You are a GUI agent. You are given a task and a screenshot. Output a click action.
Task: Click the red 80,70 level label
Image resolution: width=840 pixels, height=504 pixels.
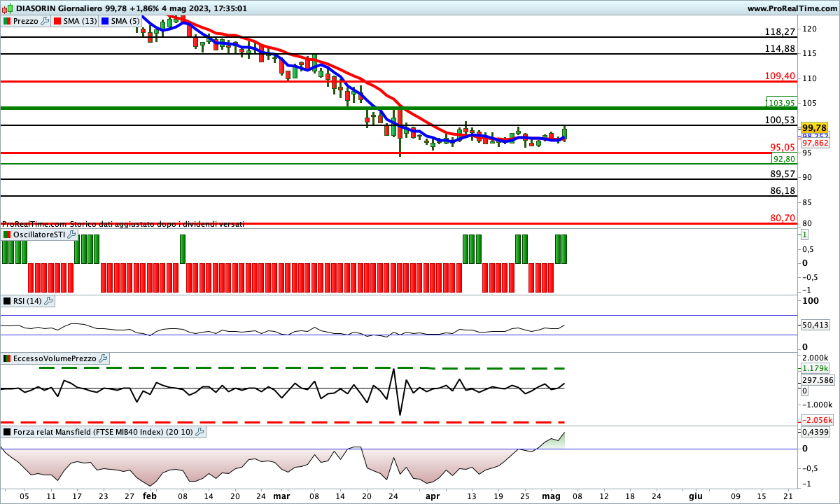783,218
